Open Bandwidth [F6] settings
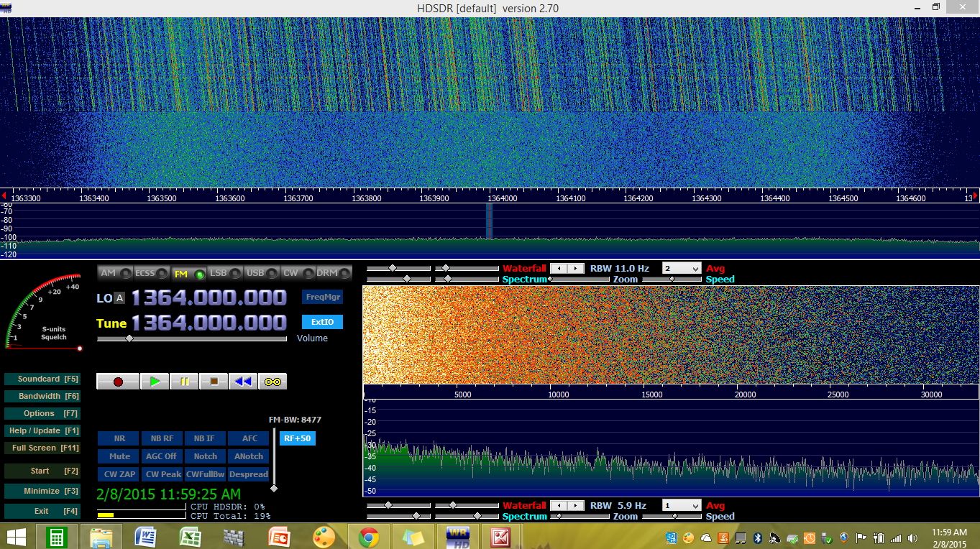Image resolution: width=980 pixels, height=549 pixels. click(x=42, y=396)
